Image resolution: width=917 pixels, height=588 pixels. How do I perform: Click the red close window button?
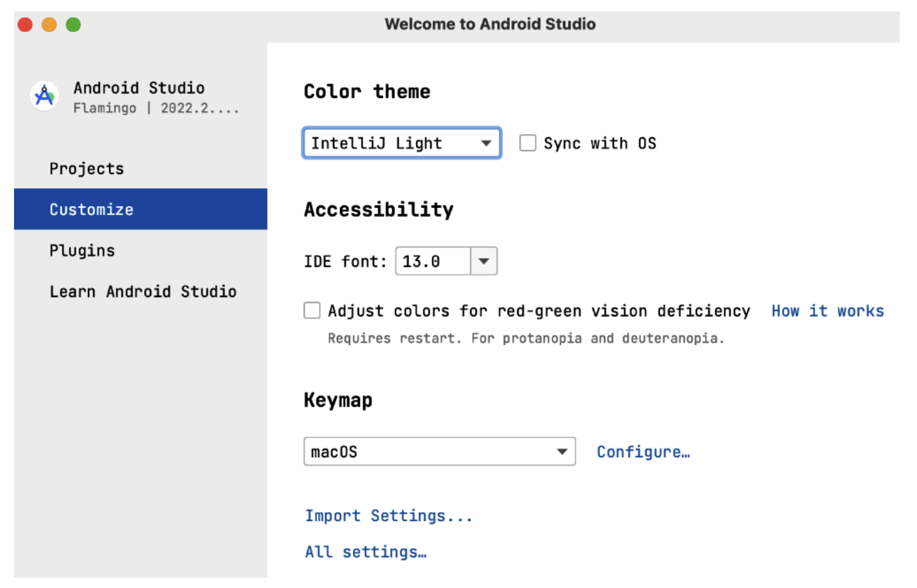click(25, 25)
